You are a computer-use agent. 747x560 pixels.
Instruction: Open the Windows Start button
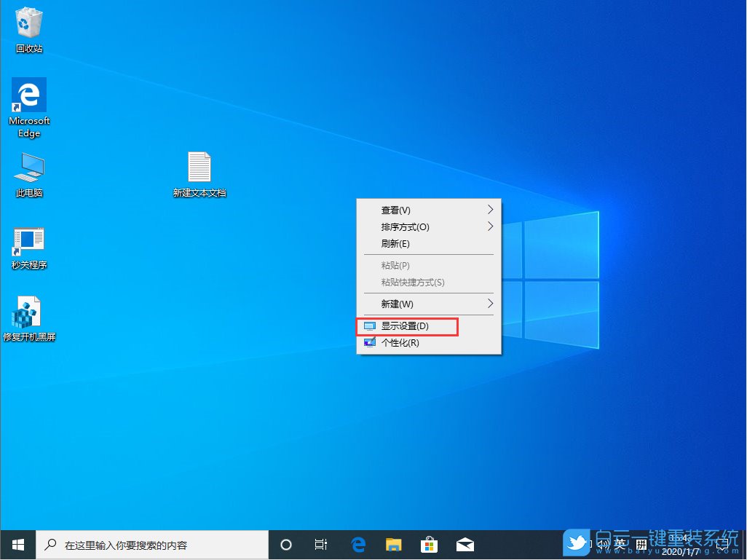point(17,544)
